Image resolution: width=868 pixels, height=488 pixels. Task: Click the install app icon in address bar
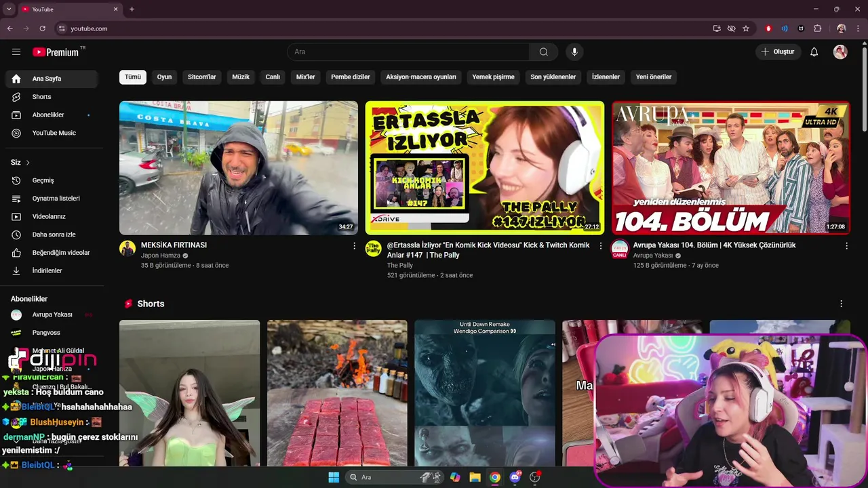[717, 28]
